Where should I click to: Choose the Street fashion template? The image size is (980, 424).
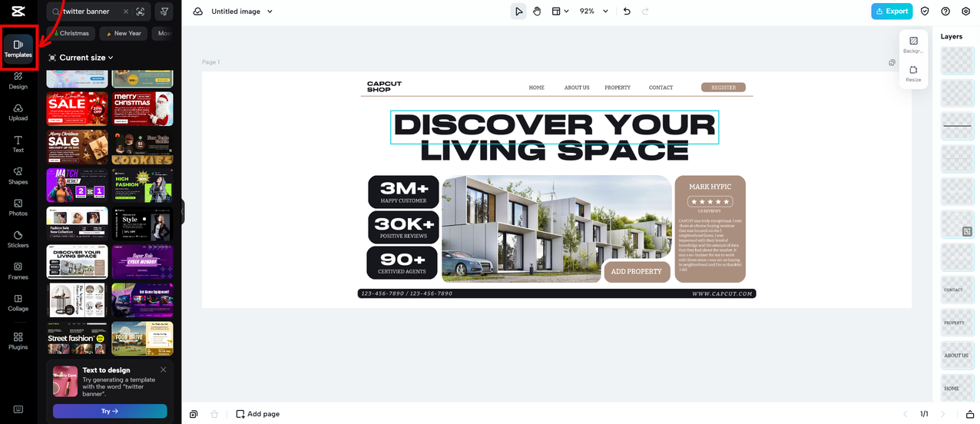77,338
